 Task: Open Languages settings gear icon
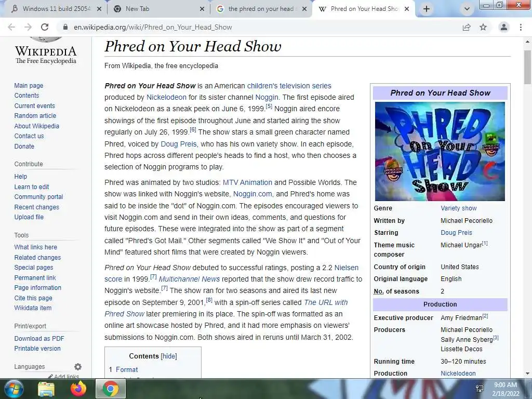tap(78, 367)
